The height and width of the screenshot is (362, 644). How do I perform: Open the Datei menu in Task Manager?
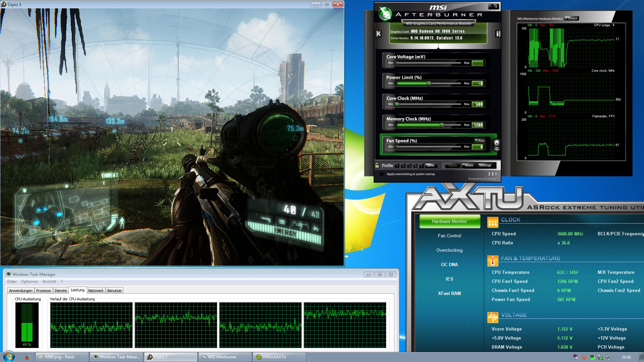pyautogui.click(x=12, y=281)
